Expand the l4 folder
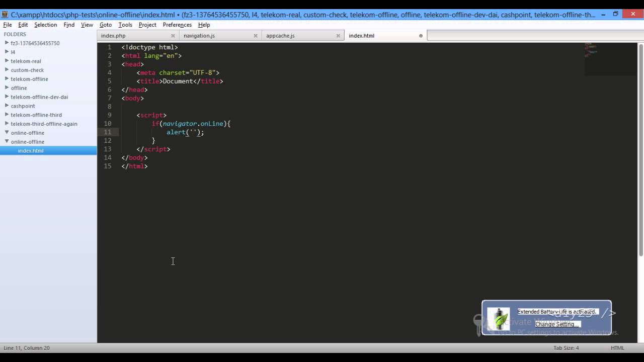Viewport: 644px width, 362px height. point(7,52)
